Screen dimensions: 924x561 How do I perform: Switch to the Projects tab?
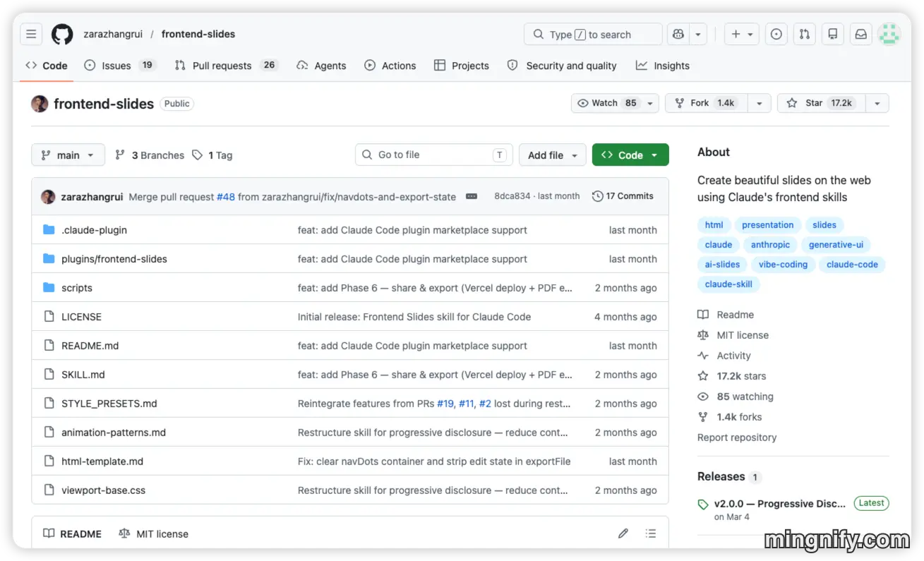[x=462, y=66]
